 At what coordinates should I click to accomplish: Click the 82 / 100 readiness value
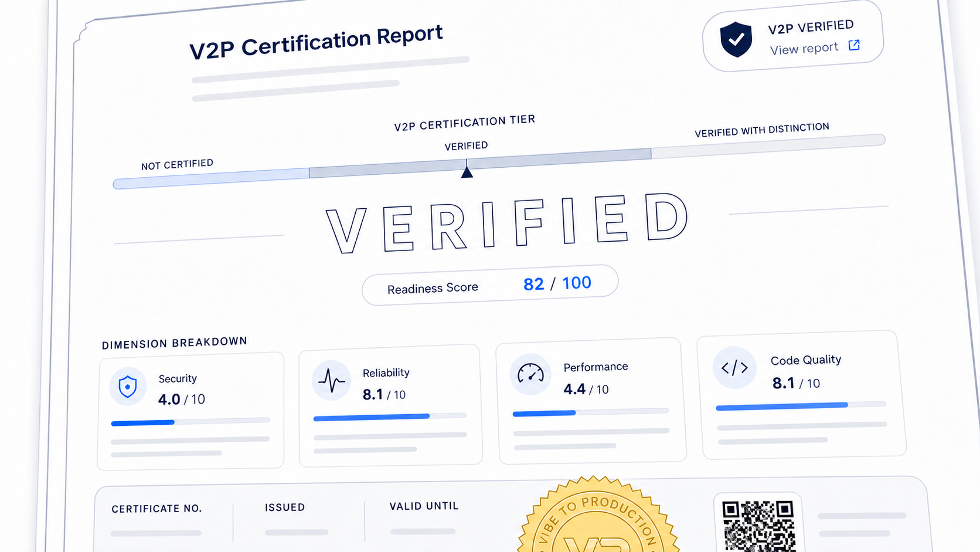[x=557, y=283]
